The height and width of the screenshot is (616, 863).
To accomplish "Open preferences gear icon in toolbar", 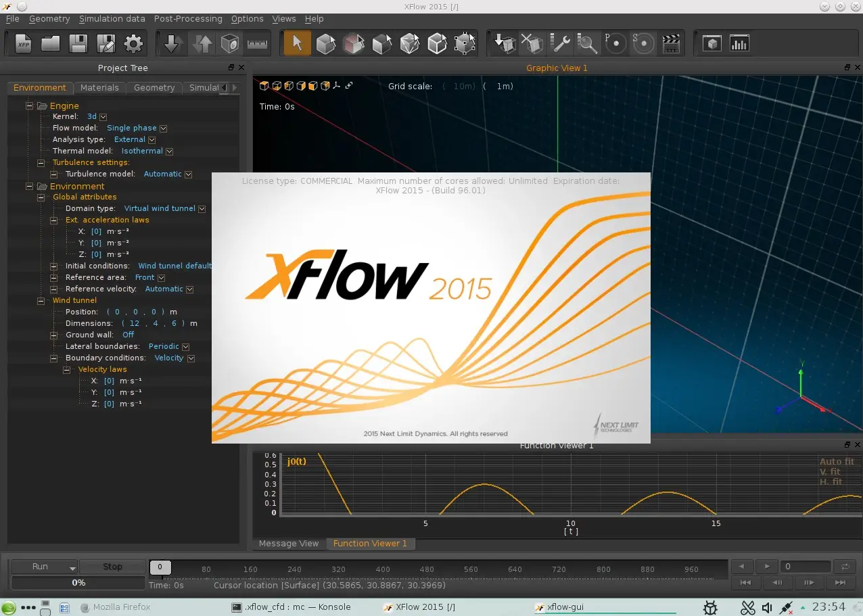I will 133,44.
